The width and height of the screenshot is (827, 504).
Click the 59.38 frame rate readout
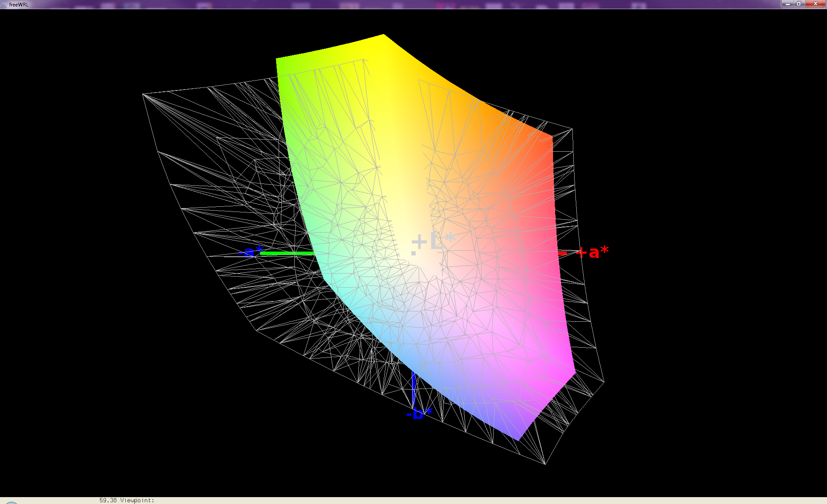coord(108,500)
